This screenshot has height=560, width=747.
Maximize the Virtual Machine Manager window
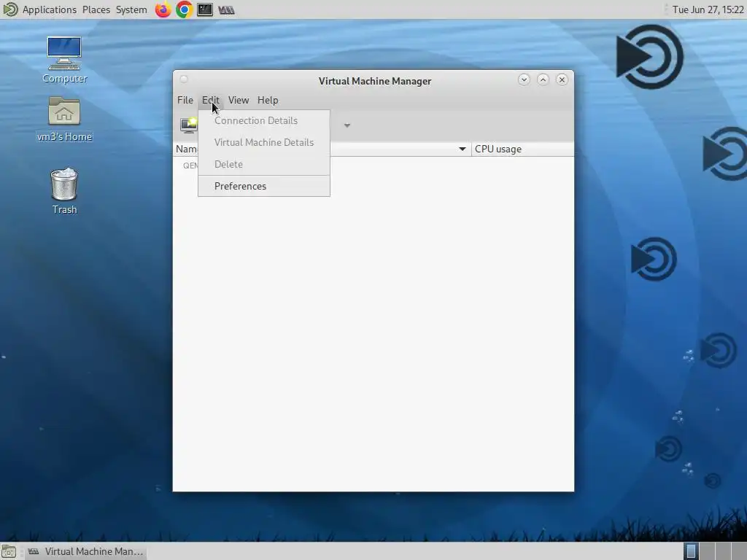543,79
